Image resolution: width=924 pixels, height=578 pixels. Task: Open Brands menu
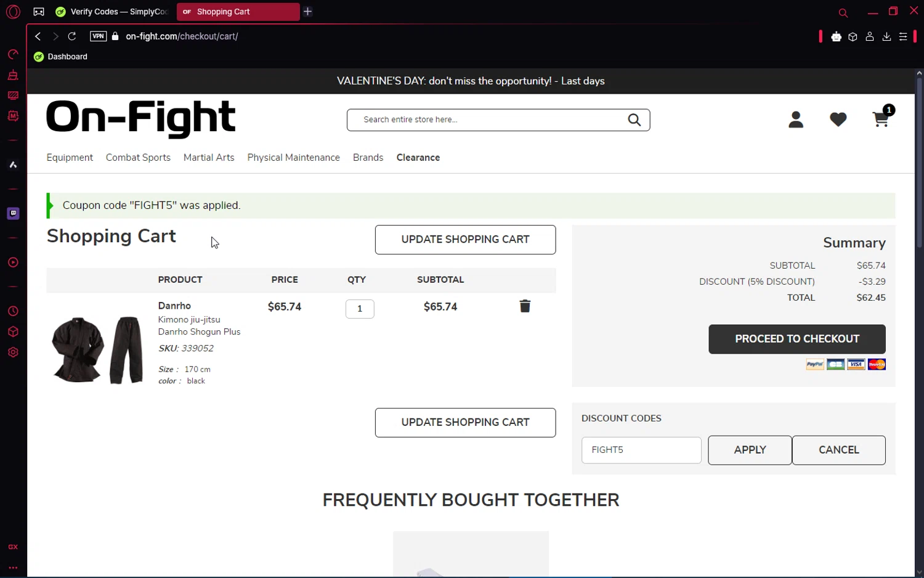[x=368, y=158]
